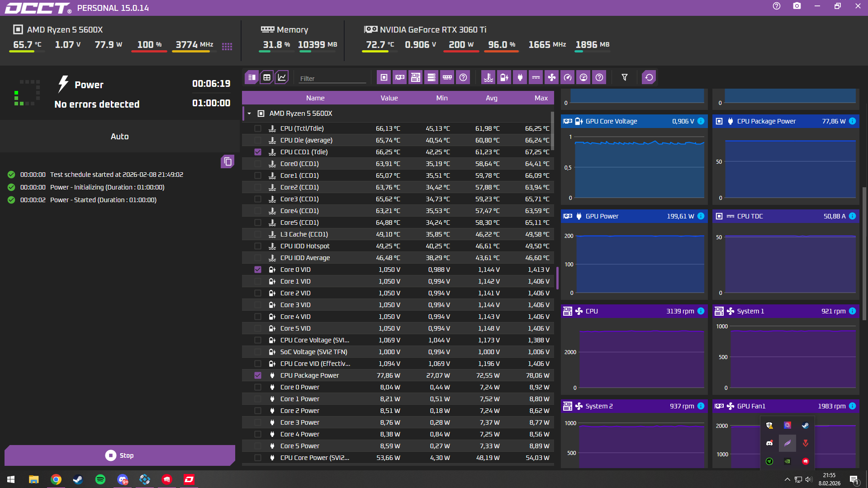Open the Windows Start menu
The width and height of the screenshot is (868, 488).
point(11,479)
